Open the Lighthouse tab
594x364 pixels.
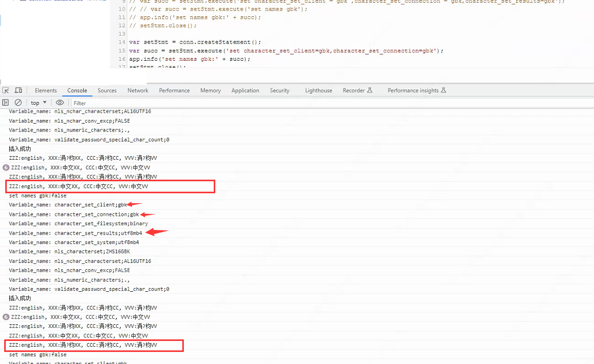[318, 91]
